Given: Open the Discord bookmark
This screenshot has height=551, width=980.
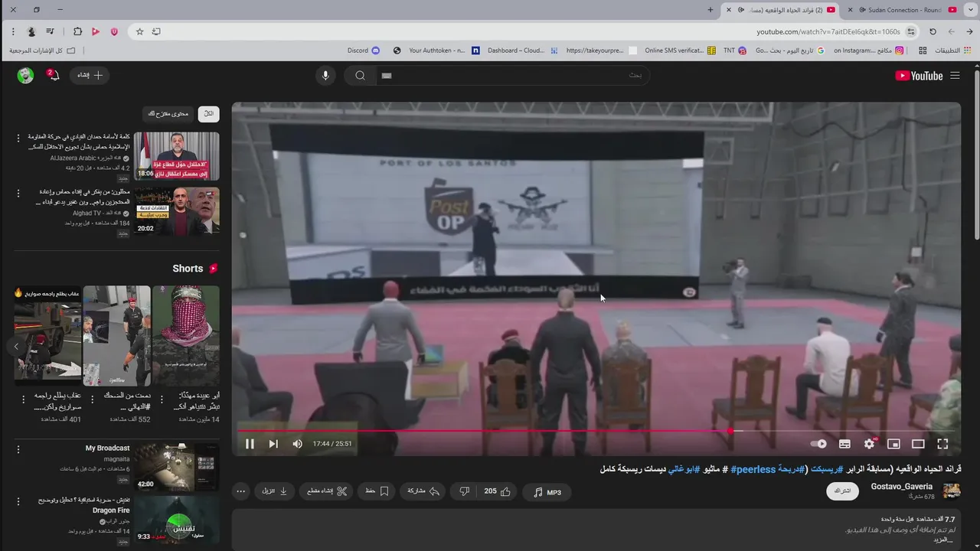Looking at the screenshot, I should tap(363, 51).
